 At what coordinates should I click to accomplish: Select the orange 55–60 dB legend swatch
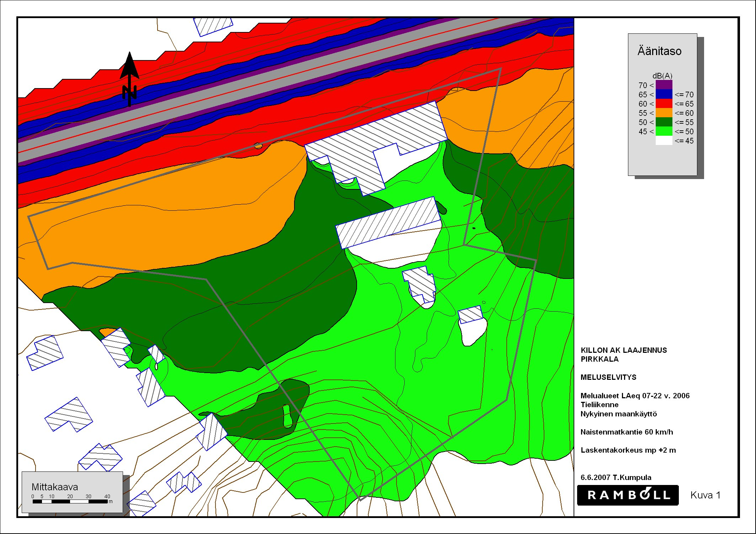(664, 113)
